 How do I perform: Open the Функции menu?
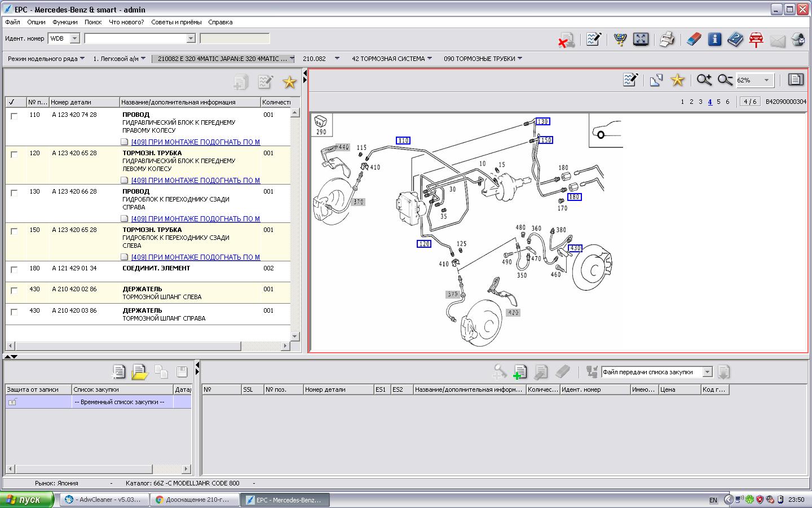65,22
